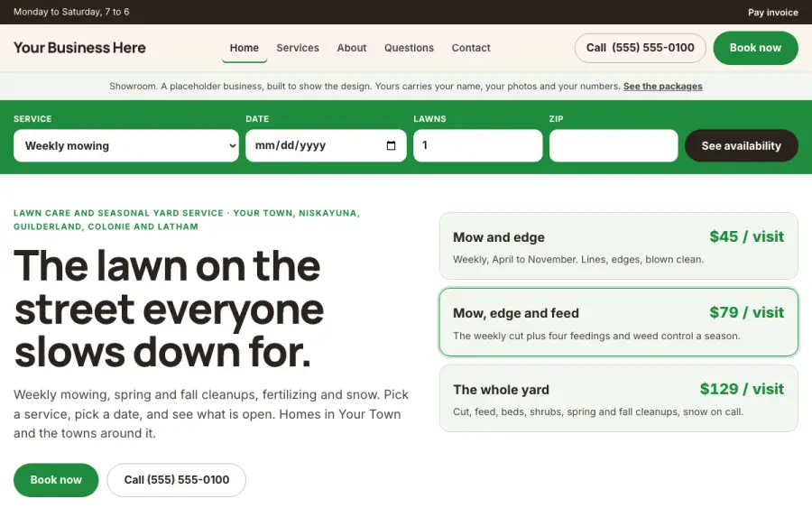Click Call (555) 555-0100 in the header
The height and width of the screenshot is (508, 812).
tap(640, 48)
